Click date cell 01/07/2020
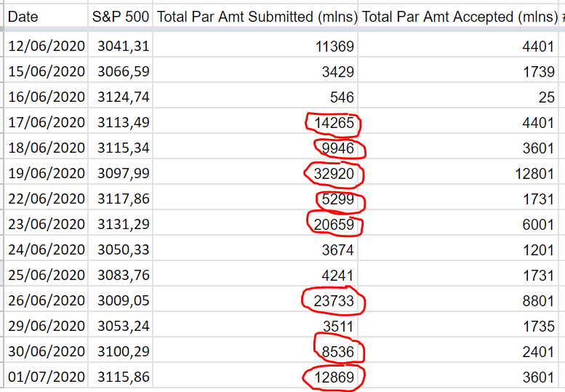The width and height of the screenshot is (565, 392). [x=46, y=377]
